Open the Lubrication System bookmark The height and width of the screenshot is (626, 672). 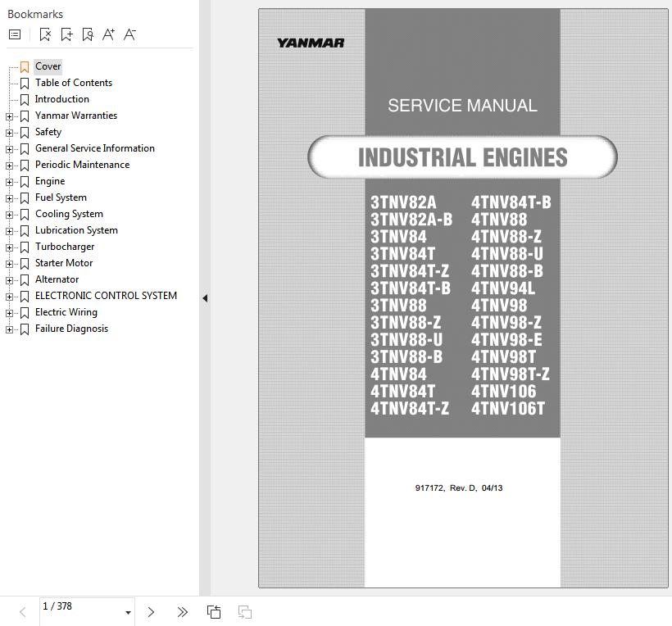coord(76,230)
